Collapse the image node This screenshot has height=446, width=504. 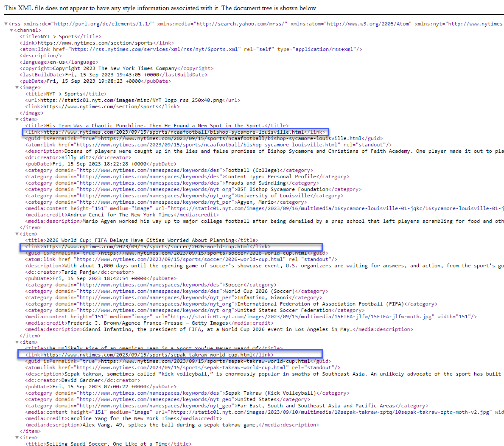pos(17,87)
